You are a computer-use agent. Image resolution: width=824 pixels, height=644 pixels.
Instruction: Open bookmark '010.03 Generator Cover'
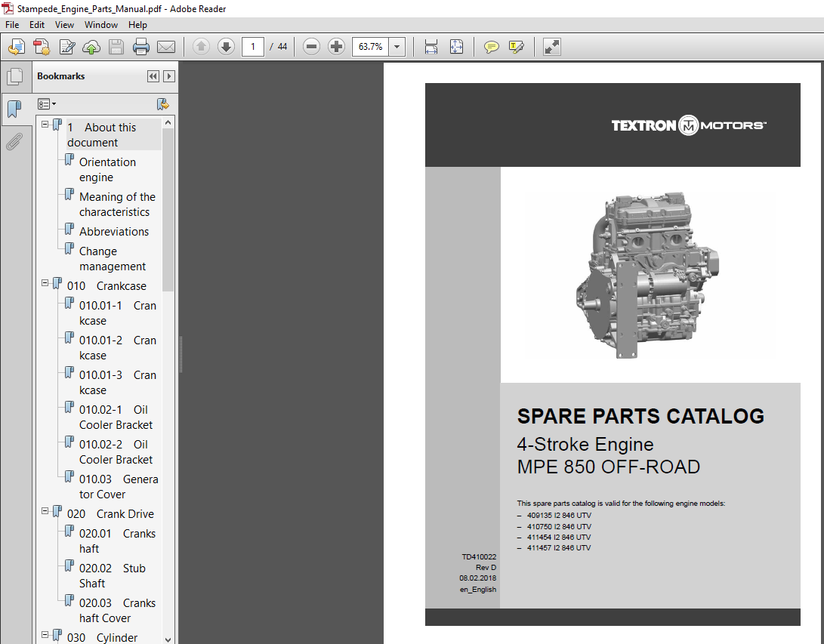click(x=119, y=486)
